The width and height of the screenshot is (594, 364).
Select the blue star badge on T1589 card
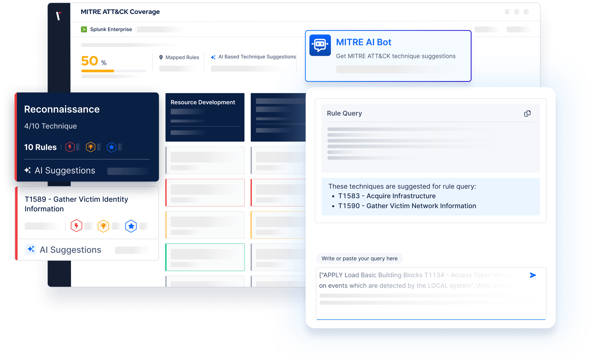131,226
